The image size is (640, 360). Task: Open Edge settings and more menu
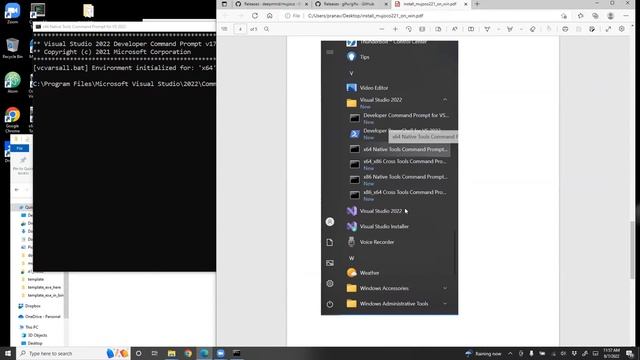pos(626,16)
